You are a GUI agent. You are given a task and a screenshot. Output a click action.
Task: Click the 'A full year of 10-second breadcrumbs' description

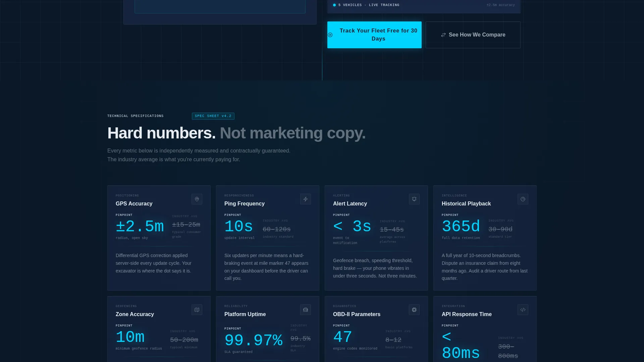point(485,267)
